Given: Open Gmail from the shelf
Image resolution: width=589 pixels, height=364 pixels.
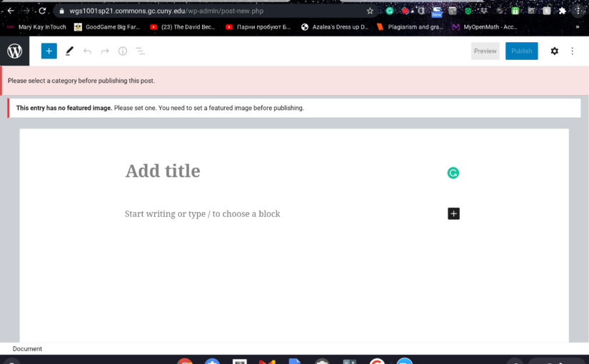Looking at the screenshot, I should pyautogui.click(x=267, y=362).
